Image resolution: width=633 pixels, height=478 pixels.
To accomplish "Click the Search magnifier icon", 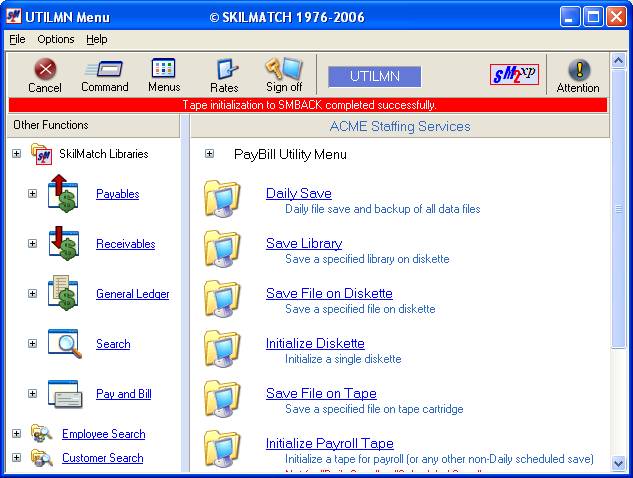I will [65, 343].
